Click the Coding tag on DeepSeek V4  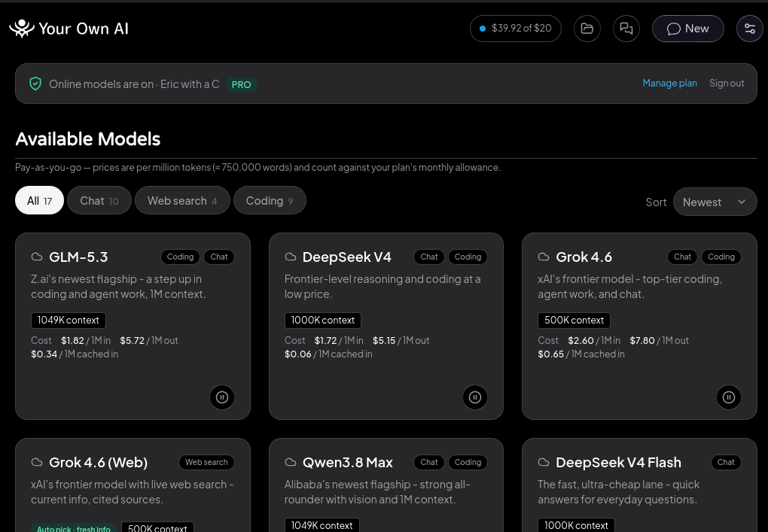(x=468, y=257)
